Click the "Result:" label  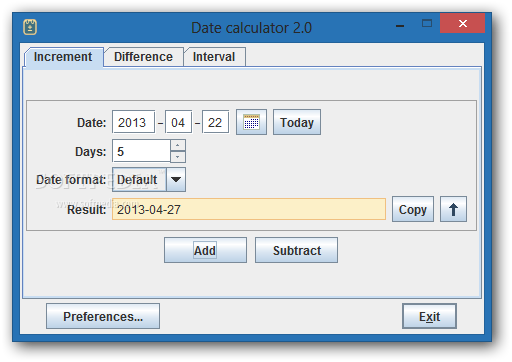click(x=86, y=210)
